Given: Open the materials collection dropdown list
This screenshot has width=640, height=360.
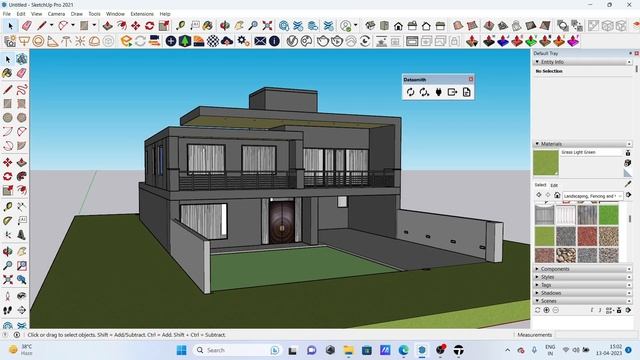Looking at the screenshot, I should point(593,196).
